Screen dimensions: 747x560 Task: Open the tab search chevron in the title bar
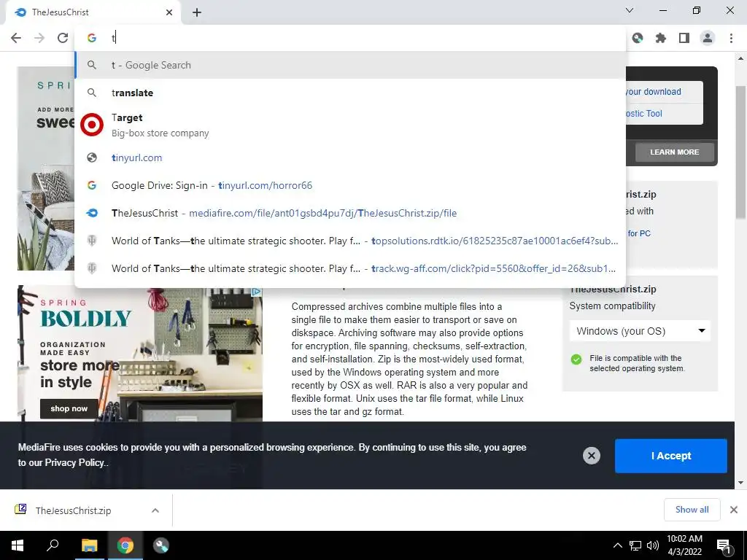tap(630, 10)
